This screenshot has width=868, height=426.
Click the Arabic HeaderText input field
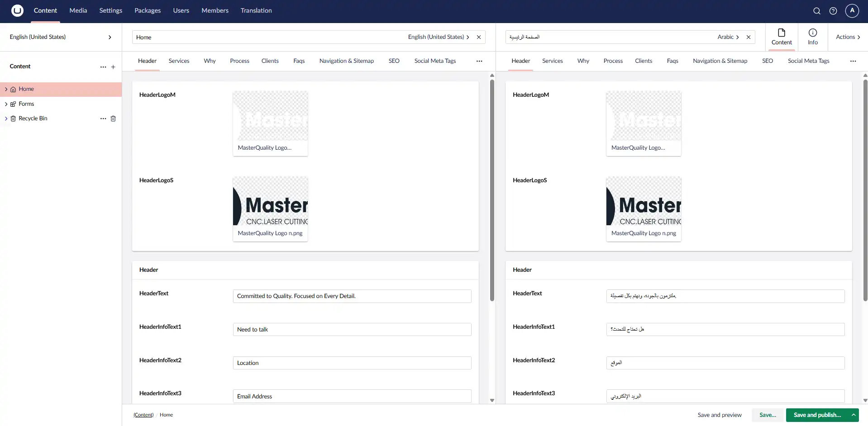click(x=725, y=296)
